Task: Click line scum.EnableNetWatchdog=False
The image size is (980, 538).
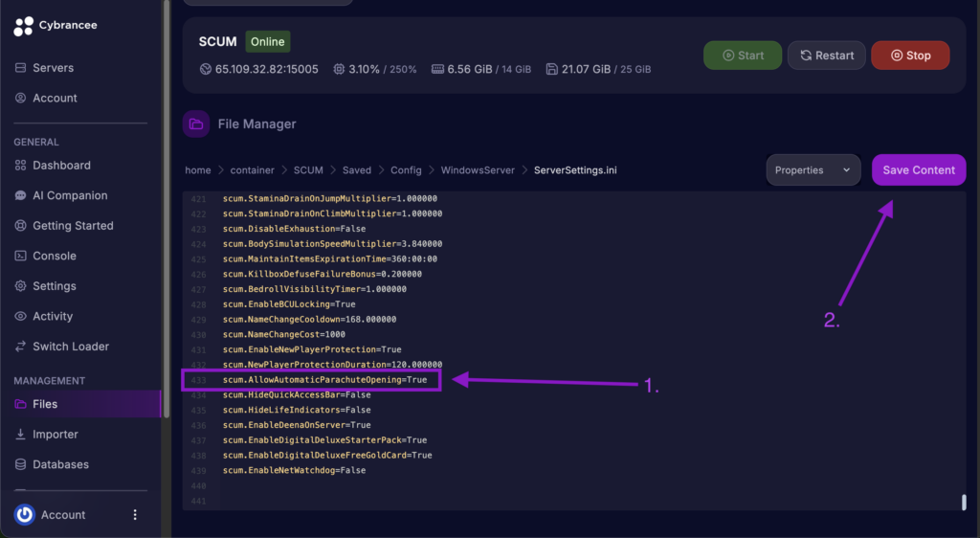Action: (295, 470)
